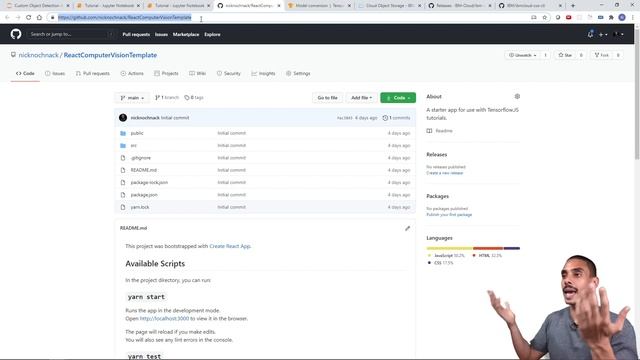Image resolution: width=640 pixels, height=360 pixels.
Task: Open the src folder
Action: tap(133, 145)
